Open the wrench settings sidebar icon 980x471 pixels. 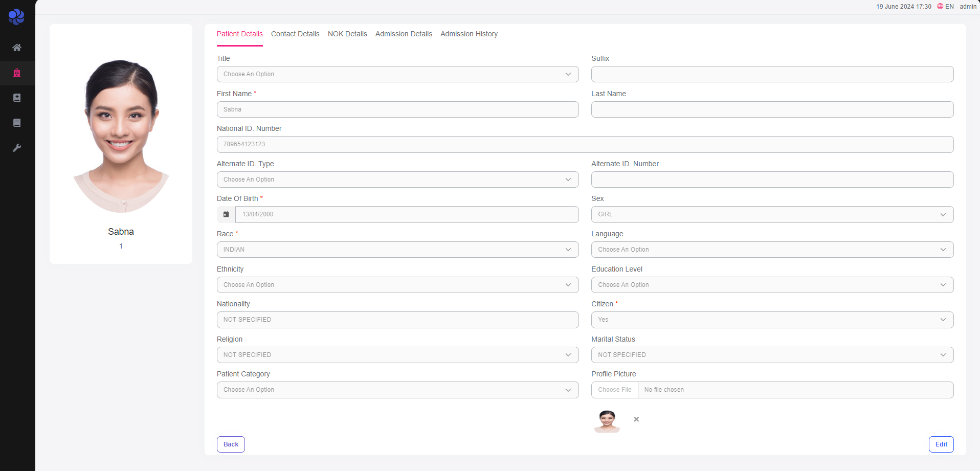point(17,148)
